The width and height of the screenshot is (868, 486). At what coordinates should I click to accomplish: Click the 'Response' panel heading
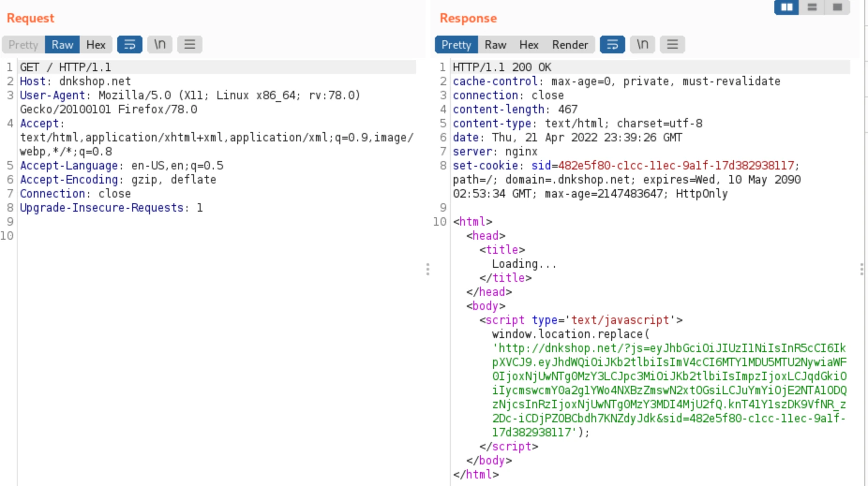click(468, 18)
